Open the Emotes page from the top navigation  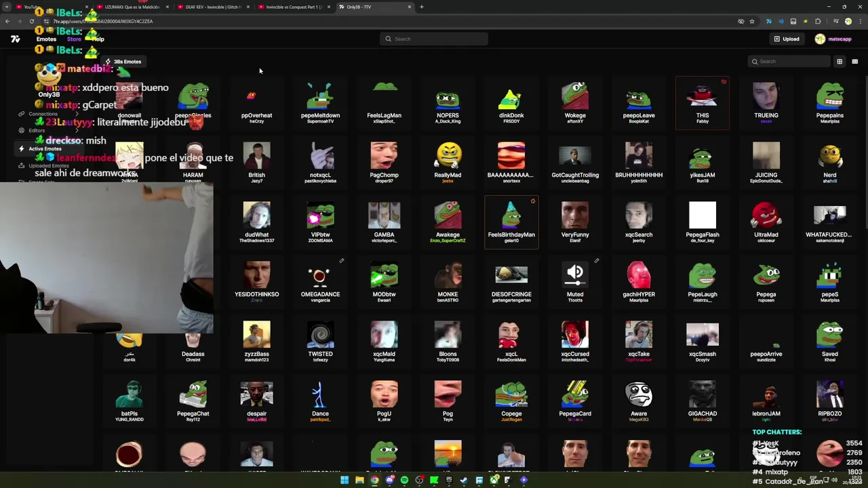click(x=46, y=39)
